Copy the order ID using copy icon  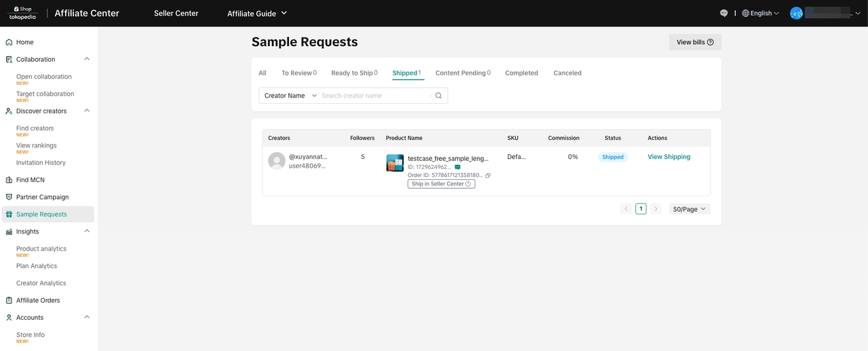coord(488,175)
